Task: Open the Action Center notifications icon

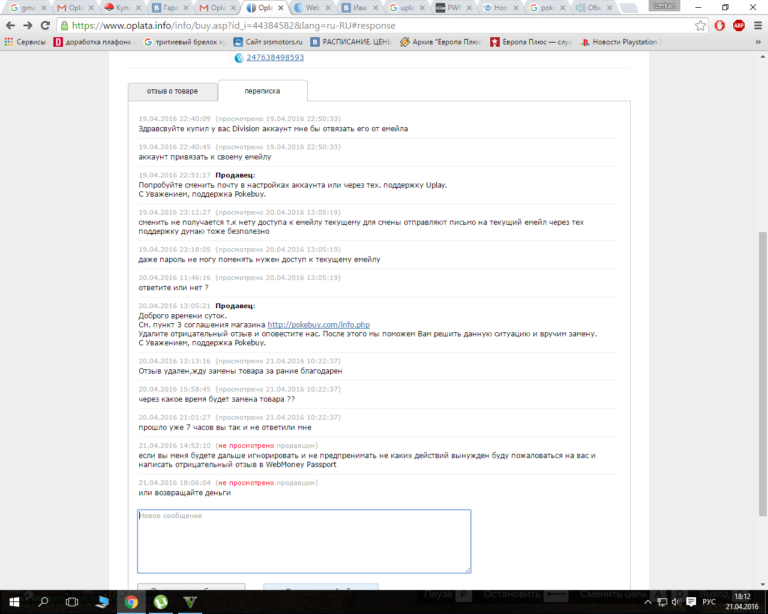Action: click(691, 602)
